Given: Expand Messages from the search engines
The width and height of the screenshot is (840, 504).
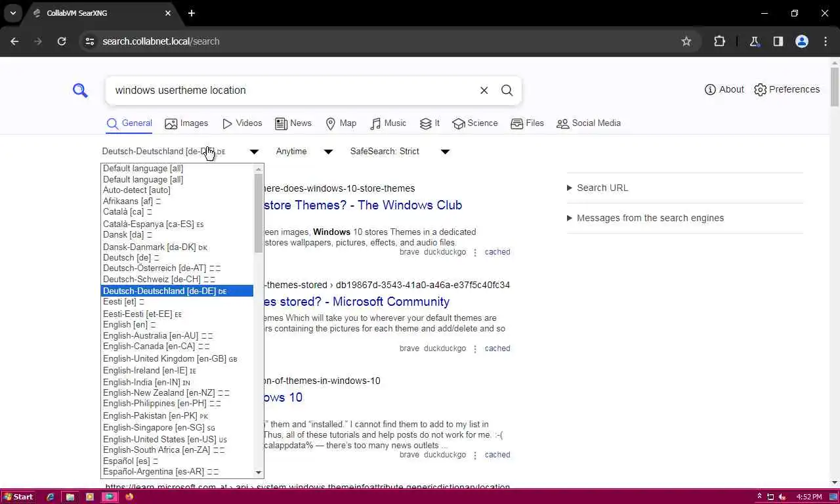Looking at the screenshot, I should click(x=646, y=218).
